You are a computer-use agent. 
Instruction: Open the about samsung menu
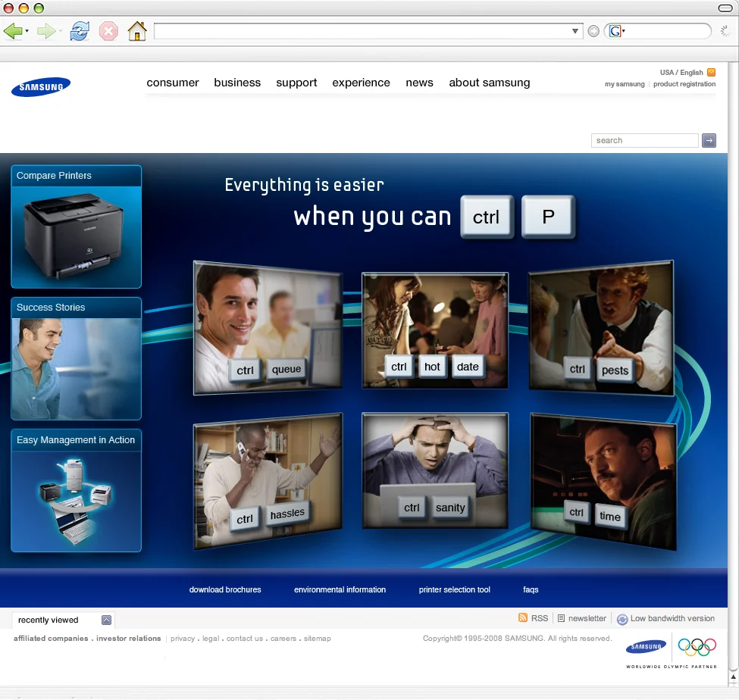click(489, 83)
